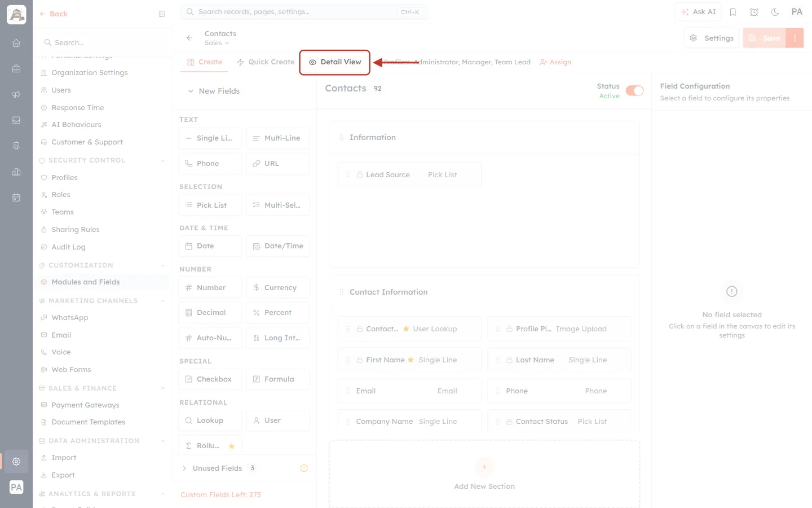
Task: Open the bar chart analytics icon in left rail
Action: (x=16, y=172)
